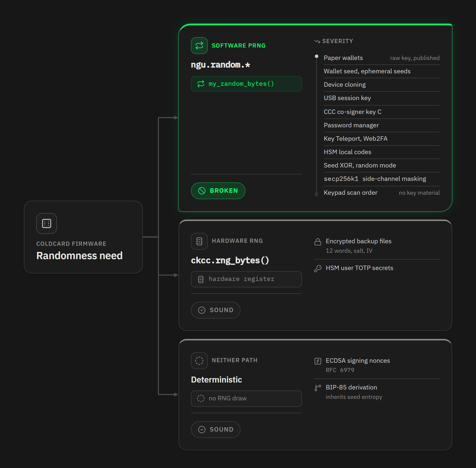Image resolution: width=476 pixels, height=468 pixels.
Task: Select the Keypad scan order row
Action: point(382,193)
